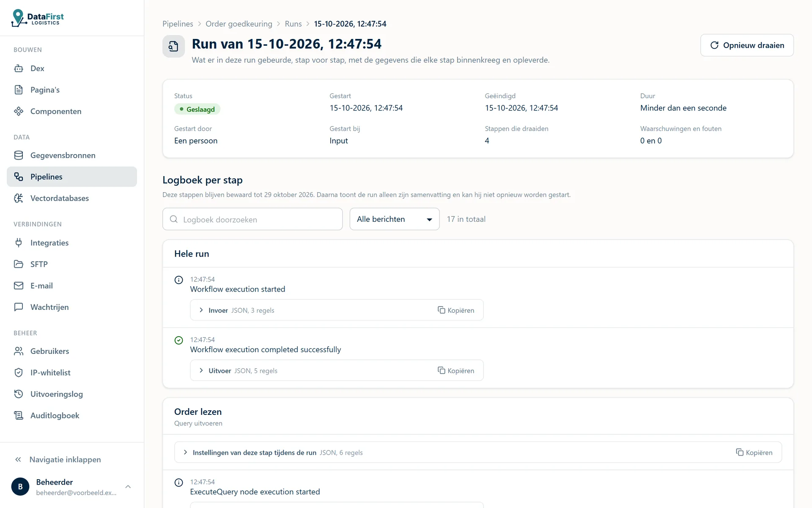Open the Alle berichten filter dropdown

pyautogui.click(x=395, y=219)
